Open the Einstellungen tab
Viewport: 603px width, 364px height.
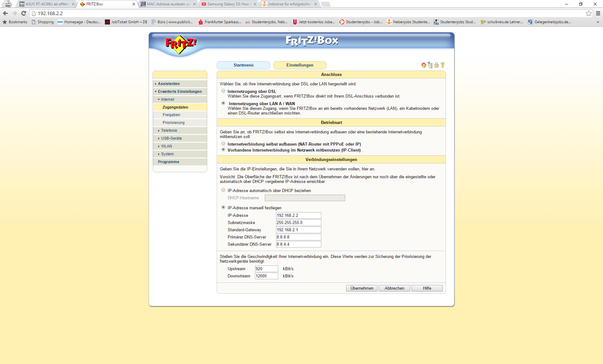pyautogui.click(x=300, y=65)
